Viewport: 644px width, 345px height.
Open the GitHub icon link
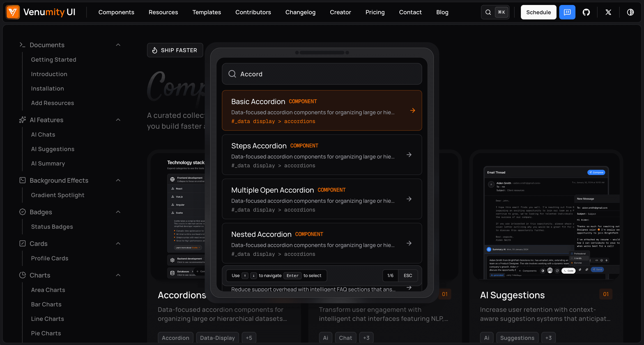click(x=586, y=12)
